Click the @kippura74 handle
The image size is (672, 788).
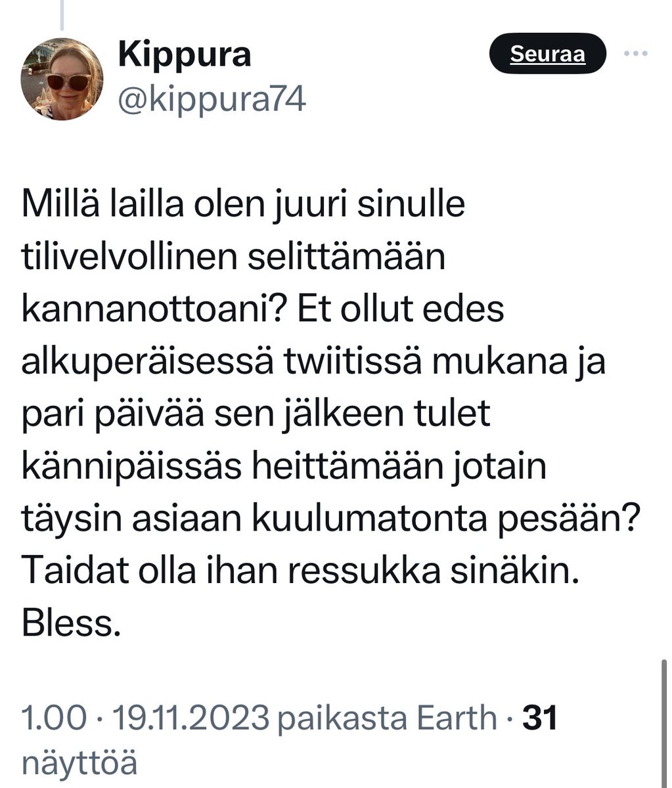point(212,100)
